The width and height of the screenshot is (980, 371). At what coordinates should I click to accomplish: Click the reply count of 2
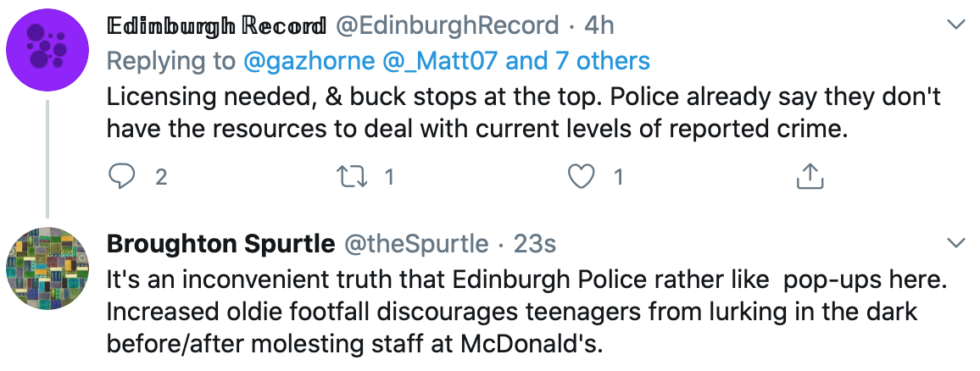coord(160,176)
